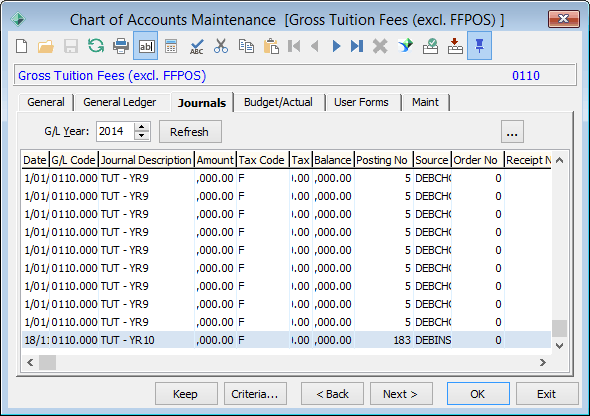This screenshot has height=416, width=590.
Task: Open the Budget/Actual tab
Action: tap(278, 102)
